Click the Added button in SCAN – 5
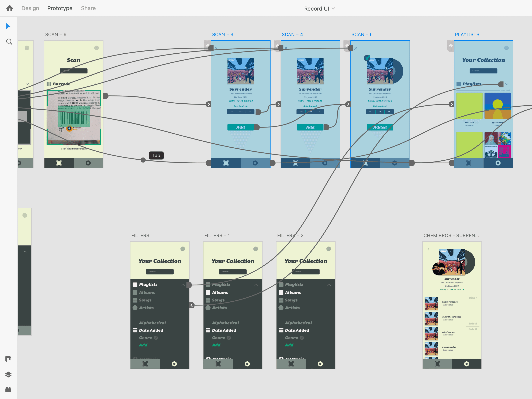 coord(380,127)
